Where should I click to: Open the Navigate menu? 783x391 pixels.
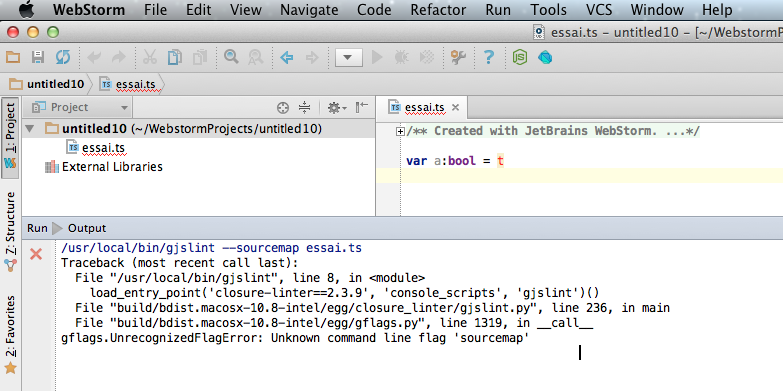tap(309, 9)
